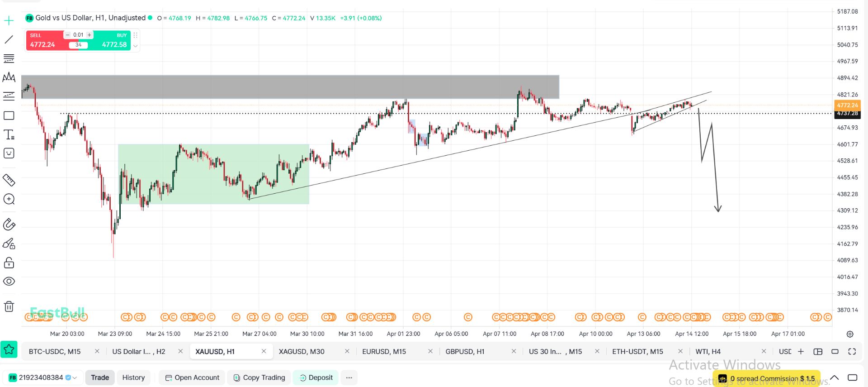
Task: Toggle drawings visibility with the eye icon
Action: [x=9, y=282]
